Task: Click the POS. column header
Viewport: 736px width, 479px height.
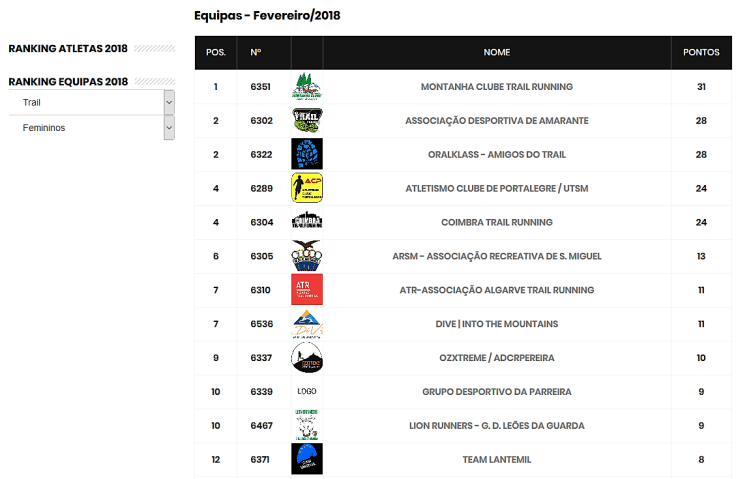Action: coord(216,52)
